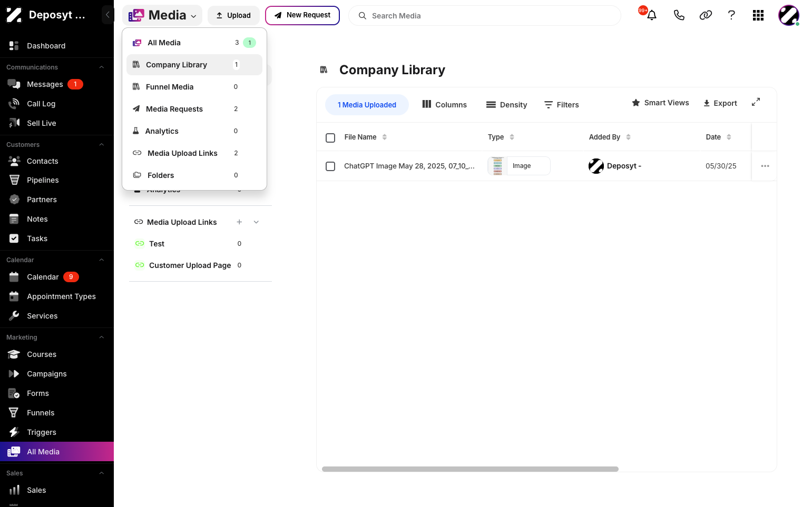
Task: Sort by the Type column arrows
Action: (x=512, y=137)
